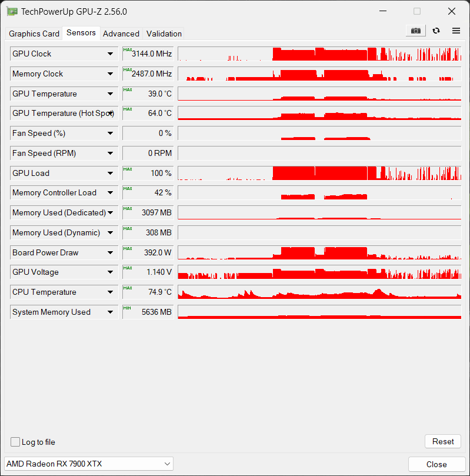The height and width of the screenshot is (476, 470).
Task: Open the GPU Clock sensor dropdown
Action: 110,54
